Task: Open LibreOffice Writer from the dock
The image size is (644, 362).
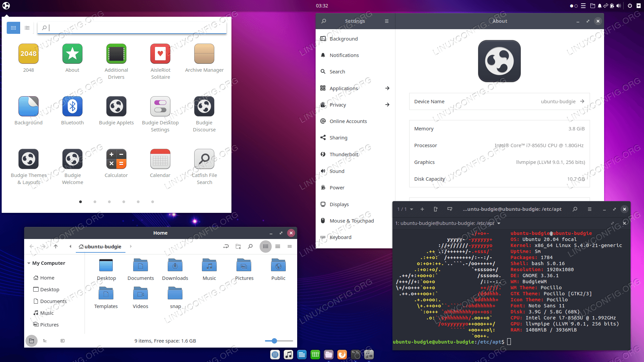Action: click(302, 355)
